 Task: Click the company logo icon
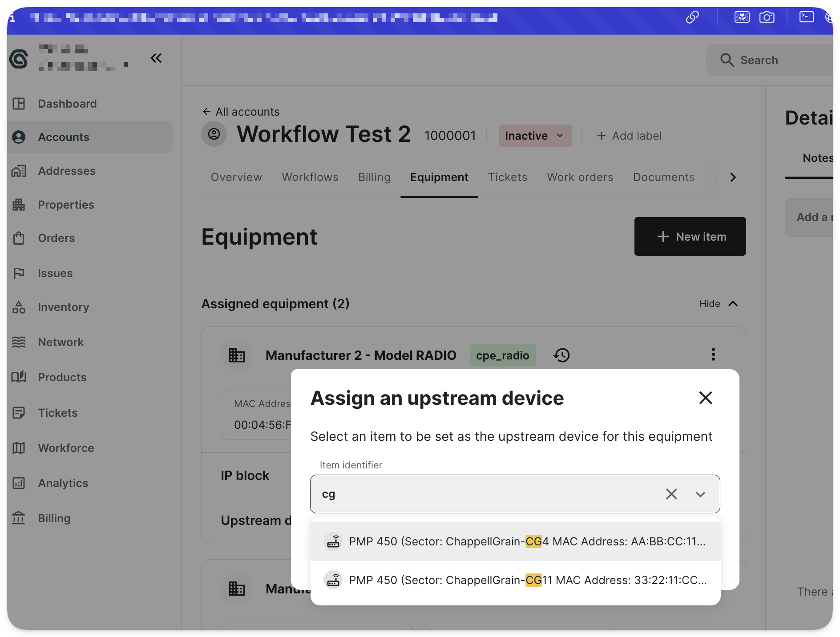click(19, 59)
